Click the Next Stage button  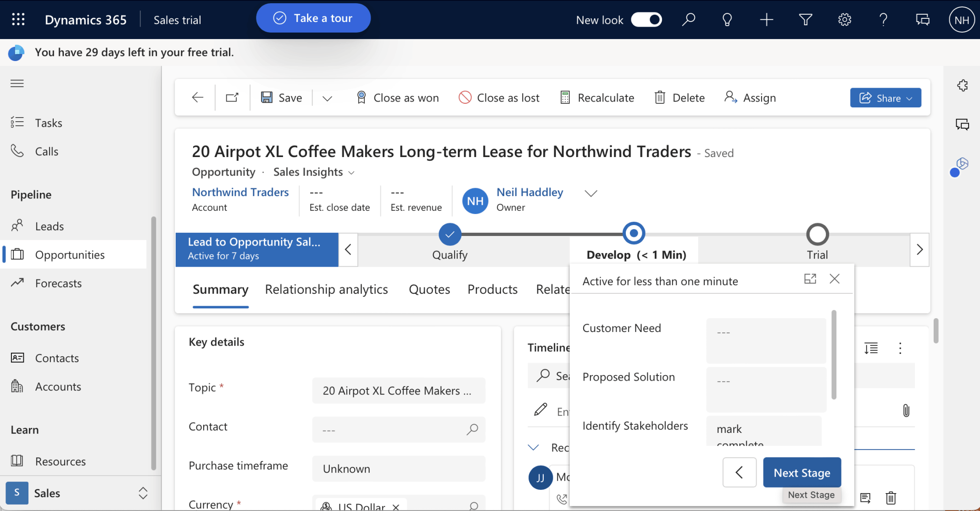coord(802,472)
